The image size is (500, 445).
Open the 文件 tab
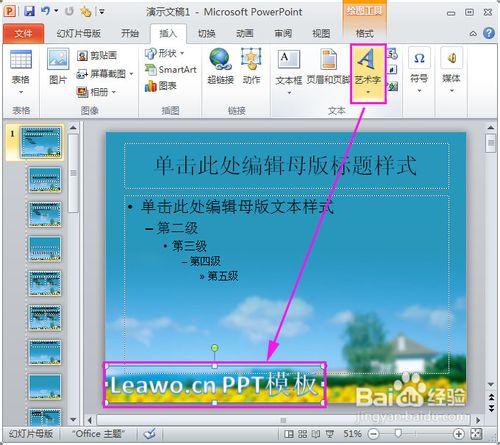[x=23, y=34]
